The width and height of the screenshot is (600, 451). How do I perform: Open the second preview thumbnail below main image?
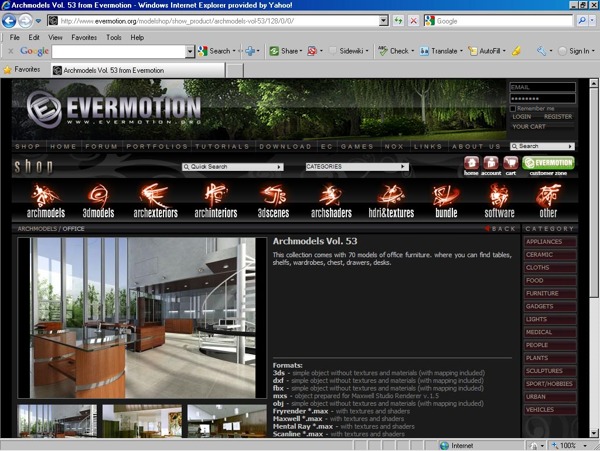142,421
